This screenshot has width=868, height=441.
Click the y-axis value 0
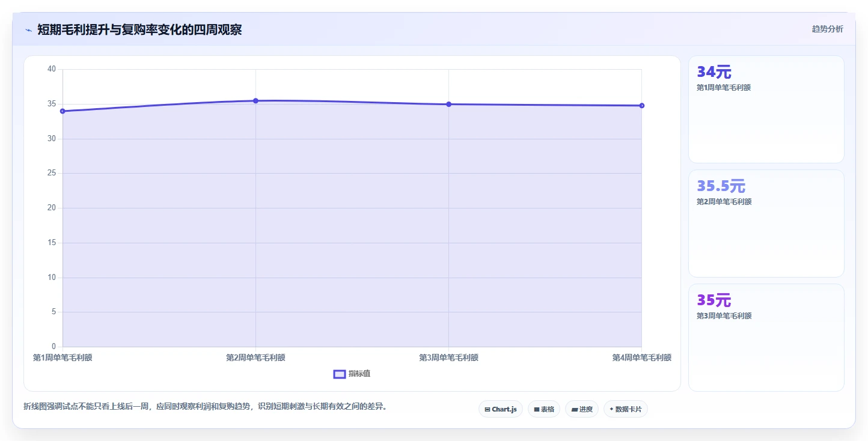[x=53, y=347]
